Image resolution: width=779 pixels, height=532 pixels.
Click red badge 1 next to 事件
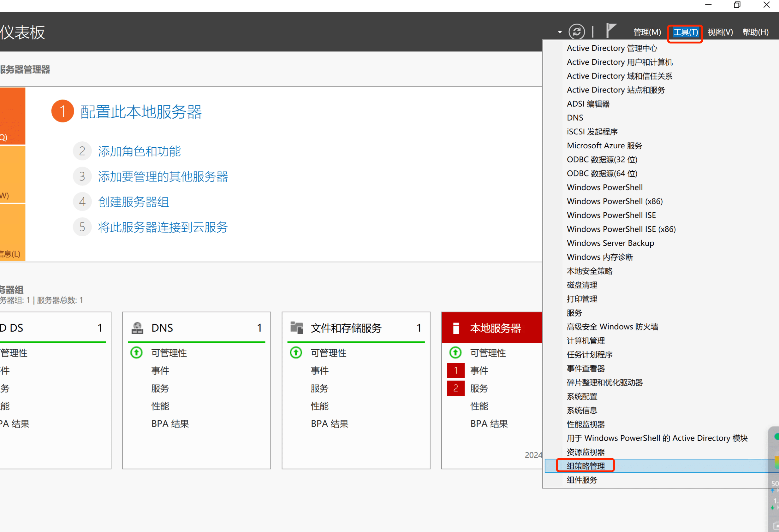coord(455,370)
